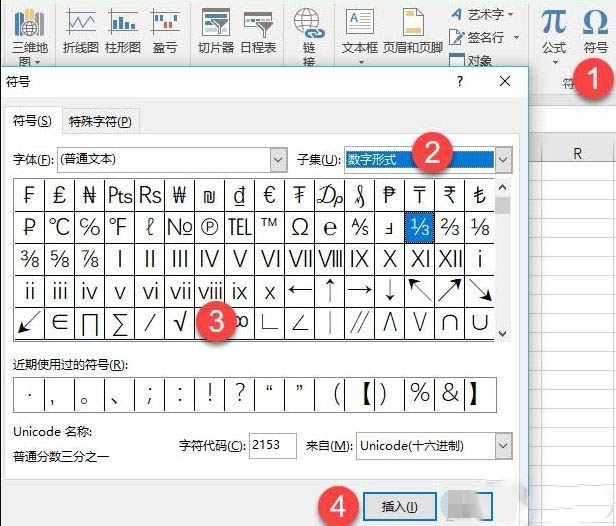Viewport: 616px width, 526px height.
Task: Expand the Signature Line dropdown arrow
Action: click(516, 38)
